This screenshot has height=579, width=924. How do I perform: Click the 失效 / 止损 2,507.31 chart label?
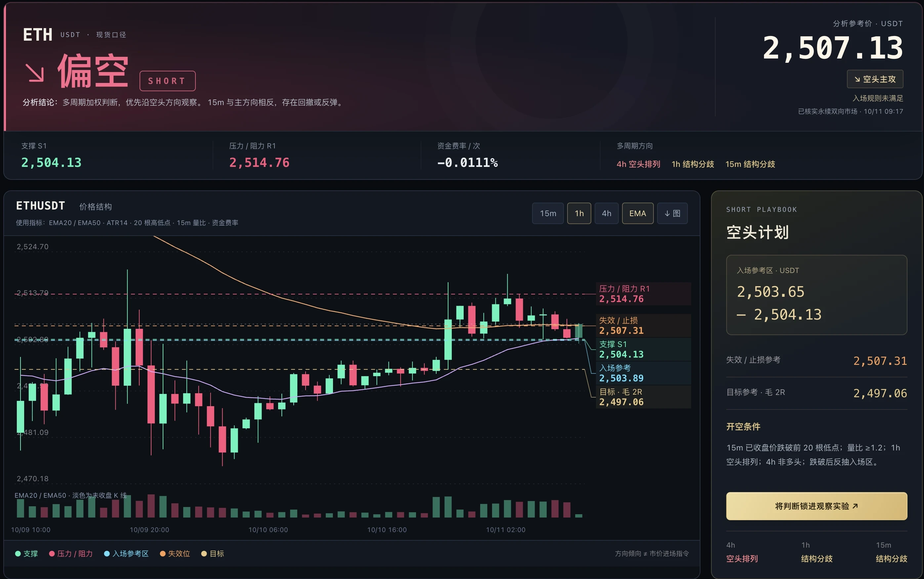pos(643,326)
